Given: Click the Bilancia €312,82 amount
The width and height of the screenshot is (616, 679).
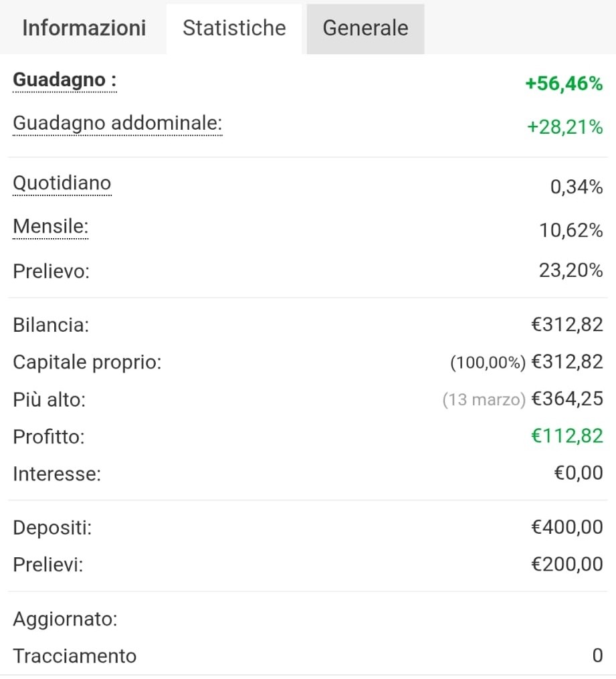Looking at the screenshot, I should tap(567, 324).
